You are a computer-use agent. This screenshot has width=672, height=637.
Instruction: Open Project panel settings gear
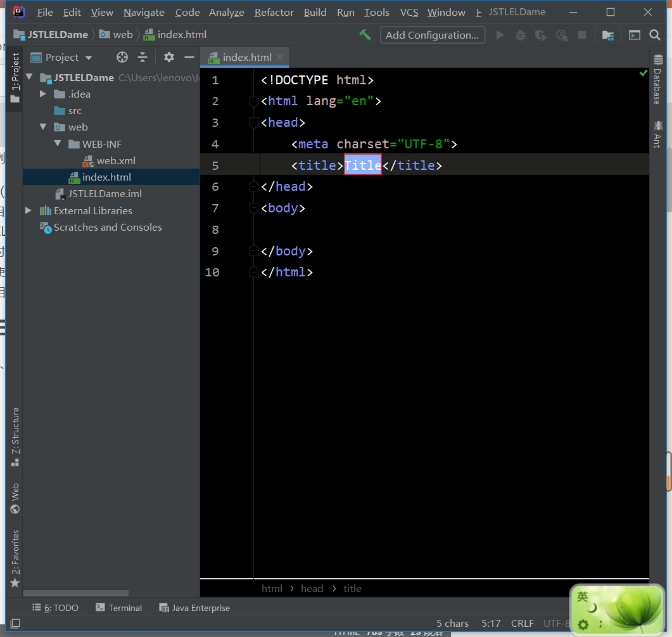click(169, 57)
